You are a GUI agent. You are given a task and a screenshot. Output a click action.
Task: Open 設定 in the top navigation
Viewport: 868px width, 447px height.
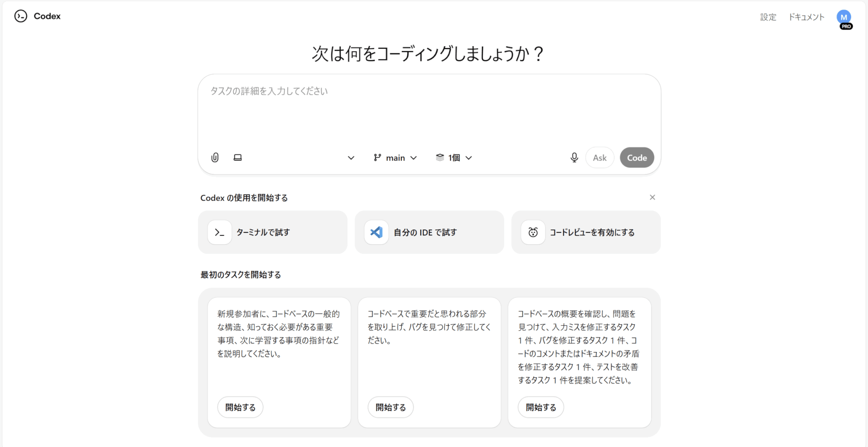(x=768, y=17)
